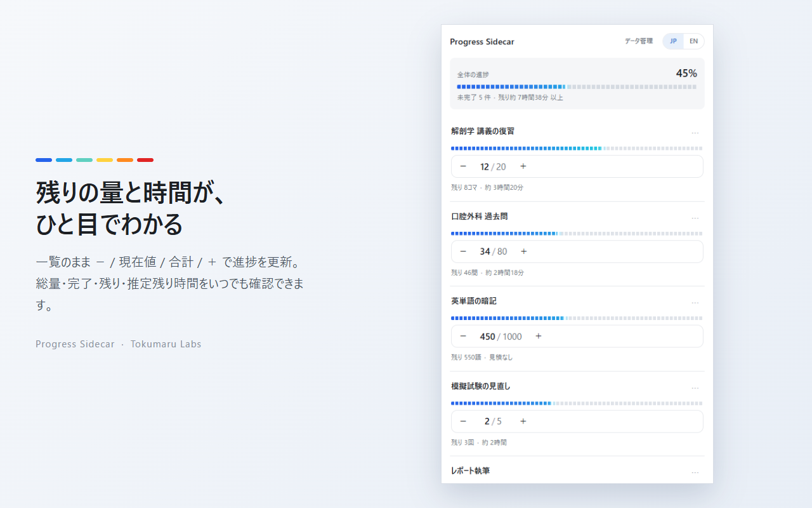Click the overall 全体の進捗 progress bar
This screenshot has width=812, height=508.
[577, 86]
